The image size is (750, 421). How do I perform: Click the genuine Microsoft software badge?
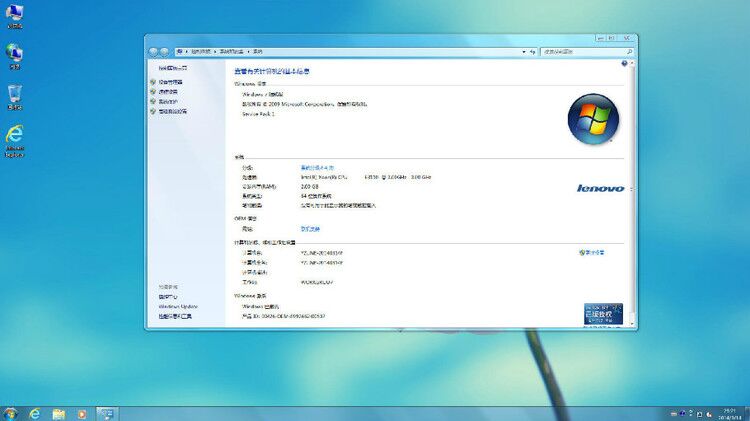(607, 314)
